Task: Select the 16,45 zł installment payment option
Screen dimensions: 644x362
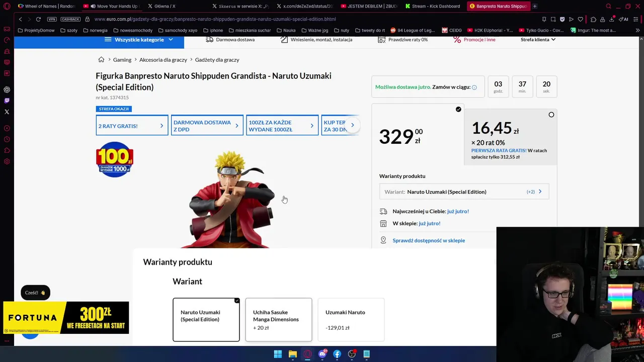Action: point(511,136)
